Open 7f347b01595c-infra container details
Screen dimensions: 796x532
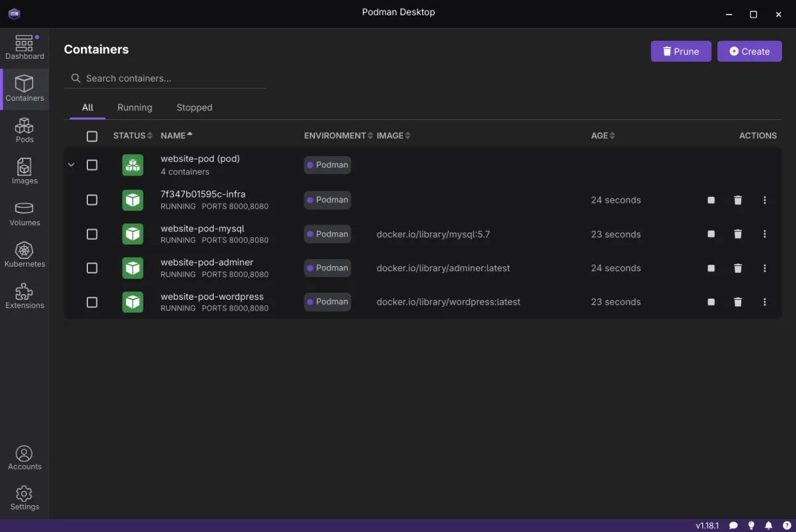(203, 194)
